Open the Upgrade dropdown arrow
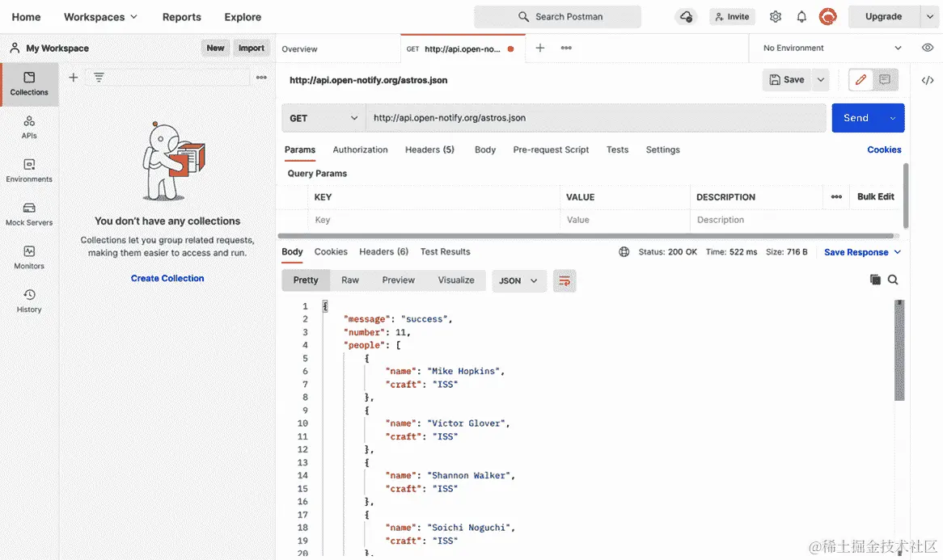Viewport: 943px width, 560px height. tap(929, 17)
